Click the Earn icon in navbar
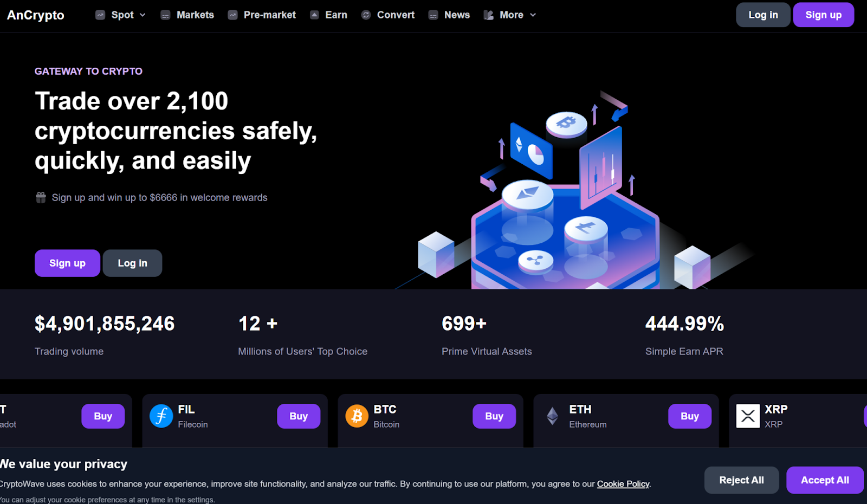The image size is (867, 504). [314, 15]
